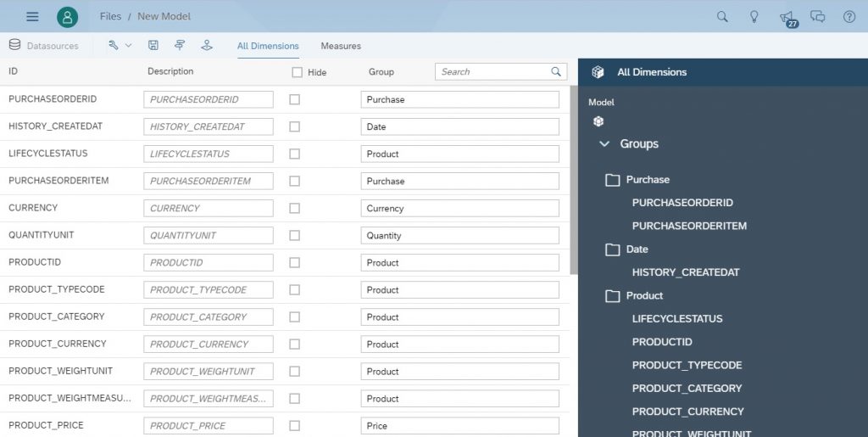Check Hide box for PURCHASEORDERID row
Viewport: 868px width, 437px height.
[x=294, y=99]
